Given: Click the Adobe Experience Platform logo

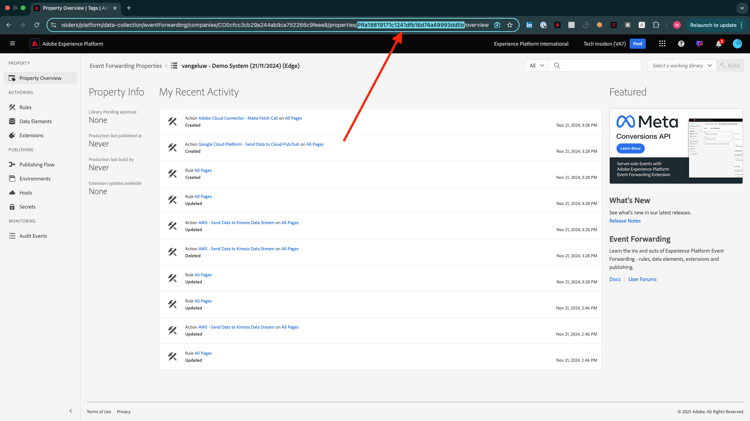Looking at the screenshot, I should pyautogui.click(x=34, y=44).
